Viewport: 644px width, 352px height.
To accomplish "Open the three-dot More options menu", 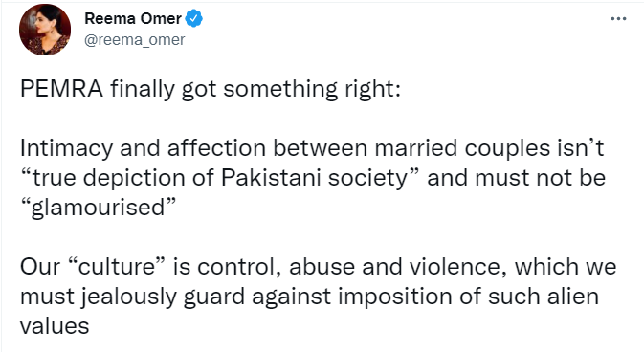I will pos(618,18).
